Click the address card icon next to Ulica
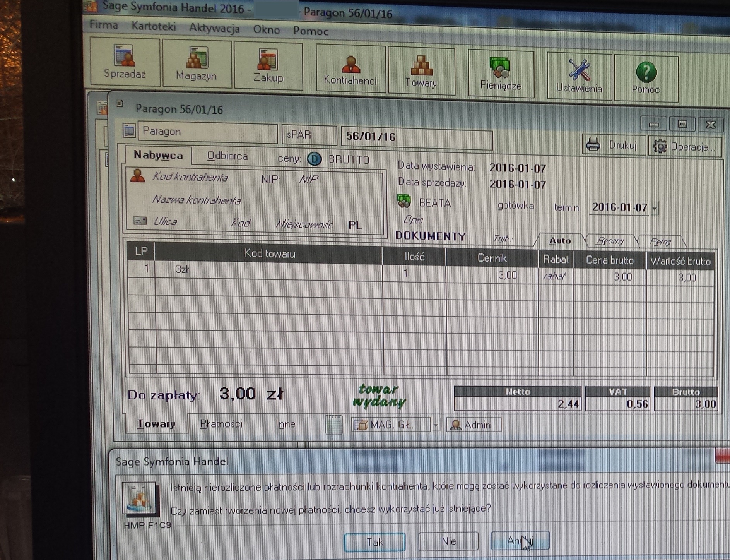730x560 pixels. 140,221
